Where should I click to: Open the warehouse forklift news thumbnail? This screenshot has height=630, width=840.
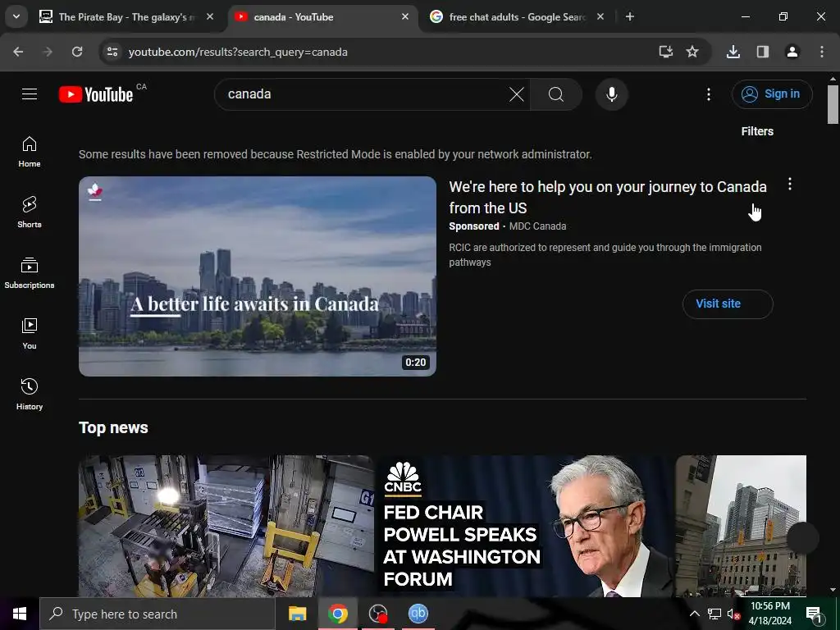click(226, 526)
